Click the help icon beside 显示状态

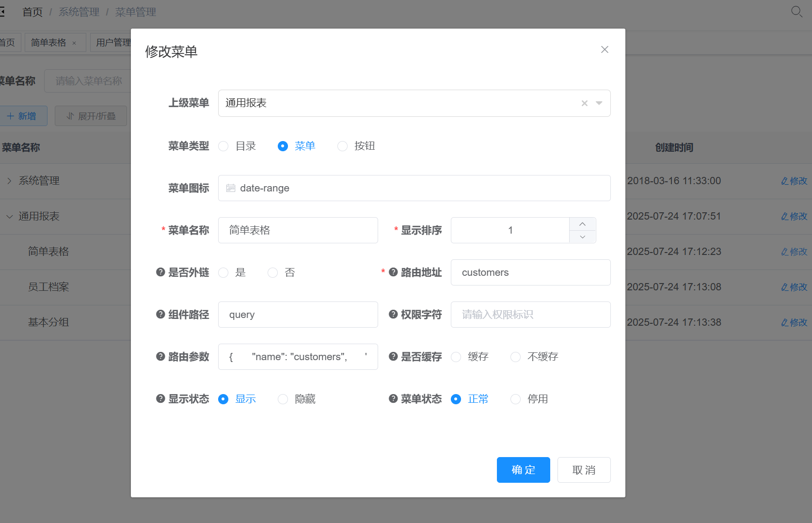coord(160,398)
